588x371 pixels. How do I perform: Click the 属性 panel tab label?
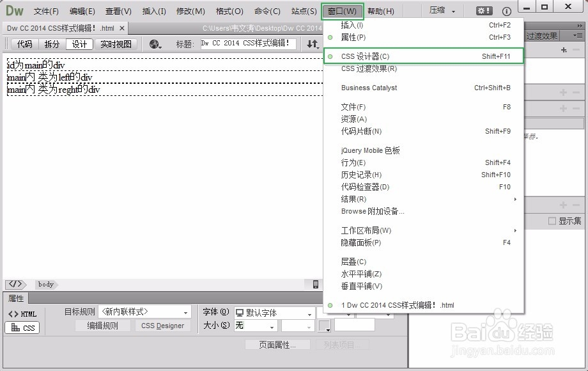click(16, 299)
